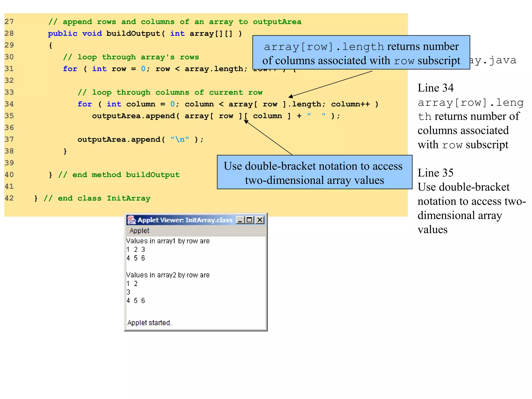Click the 'loop through array's rows' comment
The width and height of the screenshot is (532, 399).
pos(131,57)
